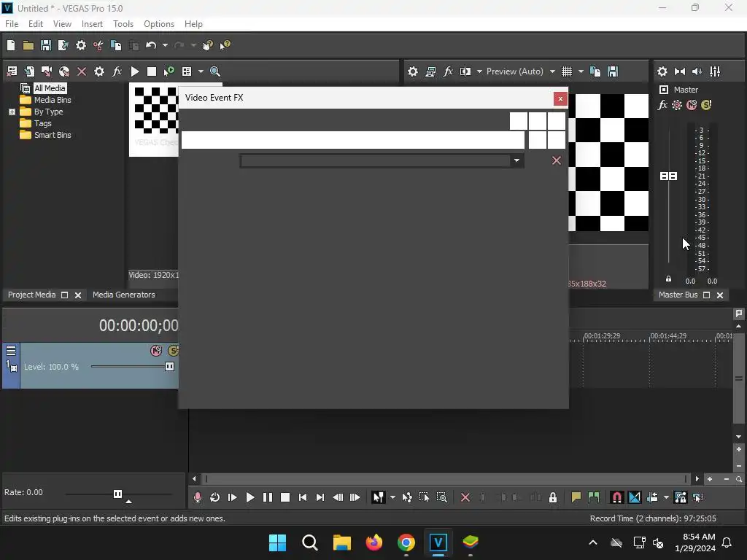The height and width of the screenshot is (560, 747).
Task: Adjust the Master volume fader handle
Action: [x=668, y=176]
